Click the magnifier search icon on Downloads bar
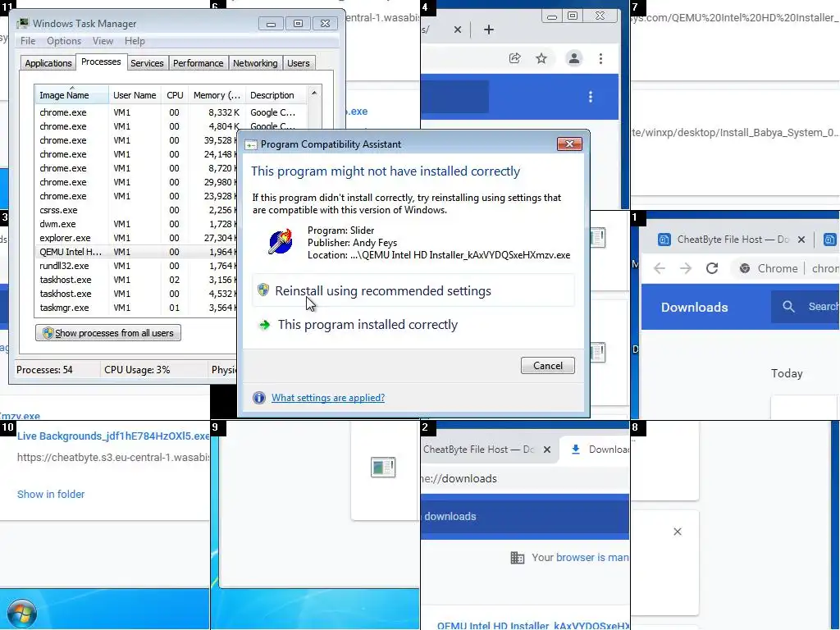Screen dimensions: 840x630 pyautogui.click(x=788, y=307)
